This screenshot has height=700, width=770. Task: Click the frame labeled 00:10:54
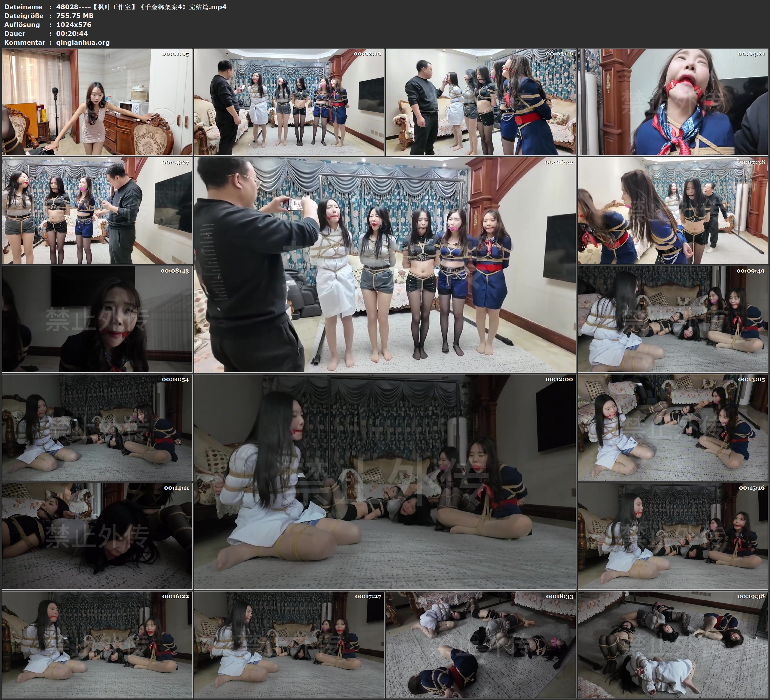point(97,427)
